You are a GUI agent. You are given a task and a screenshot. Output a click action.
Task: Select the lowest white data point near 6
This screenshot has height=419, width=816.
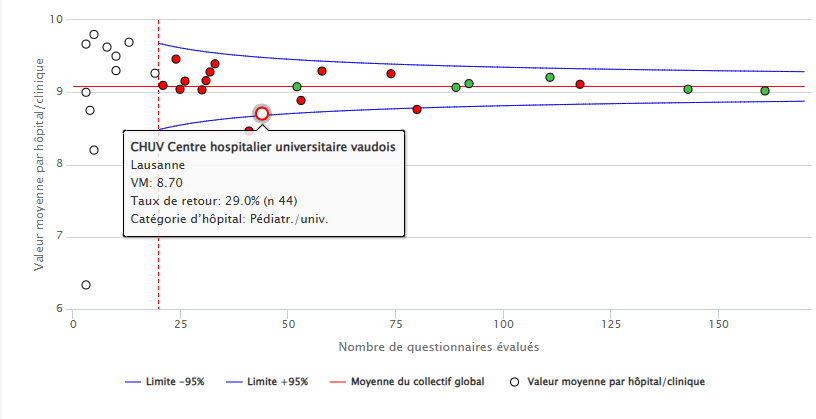click(86, 285)
